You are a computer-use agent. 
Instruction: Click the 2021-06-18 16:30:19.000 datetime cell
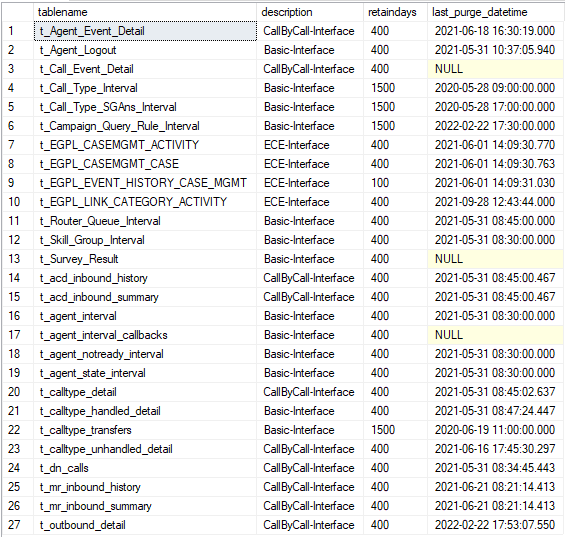point(495,31)
